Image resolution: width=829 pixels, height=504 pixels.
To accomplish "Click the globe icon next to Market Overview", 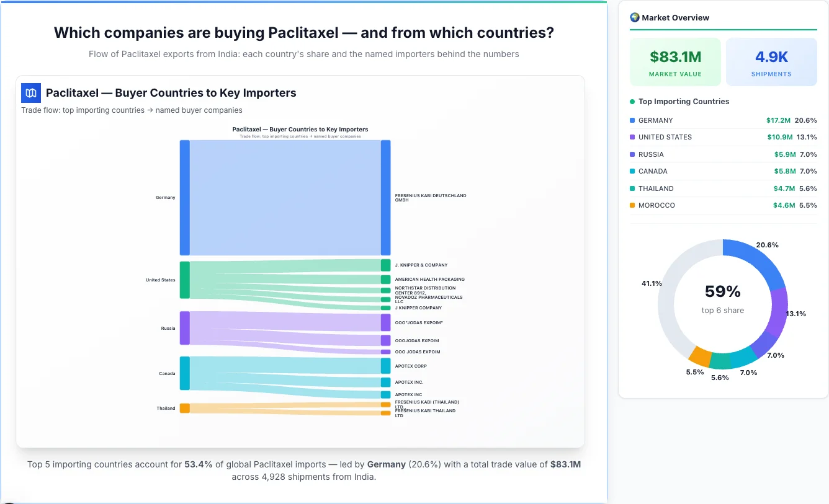I will (x=635, y=17).
